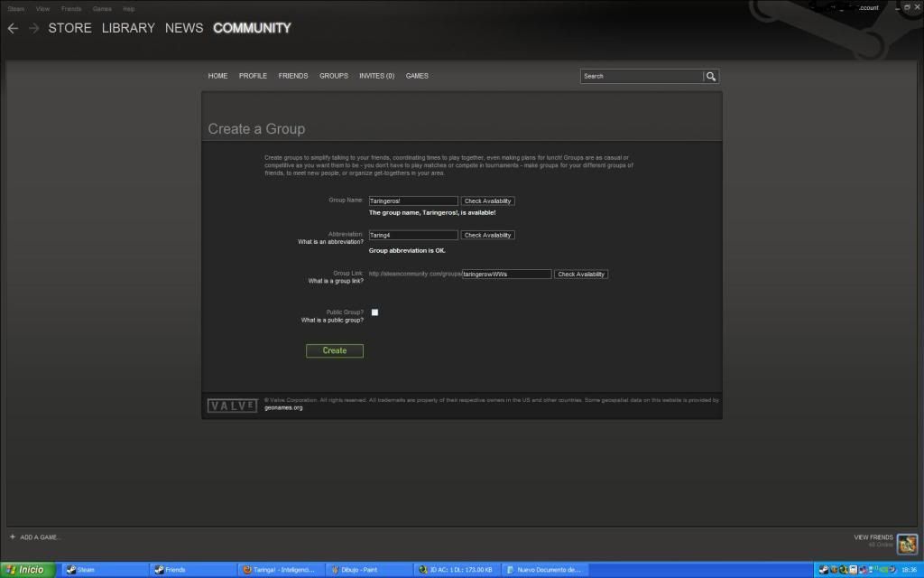Open the Games menu in menu bar
Viewport: 924px width, 578px height.
tap(102, 9)
